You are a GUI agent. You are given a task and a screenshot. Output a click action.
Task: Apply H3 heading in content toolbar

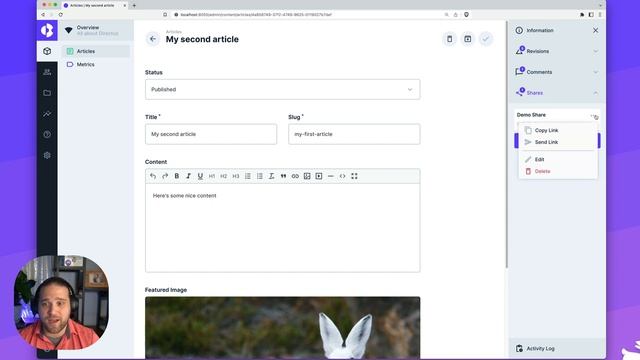click(x=236, y=176)
